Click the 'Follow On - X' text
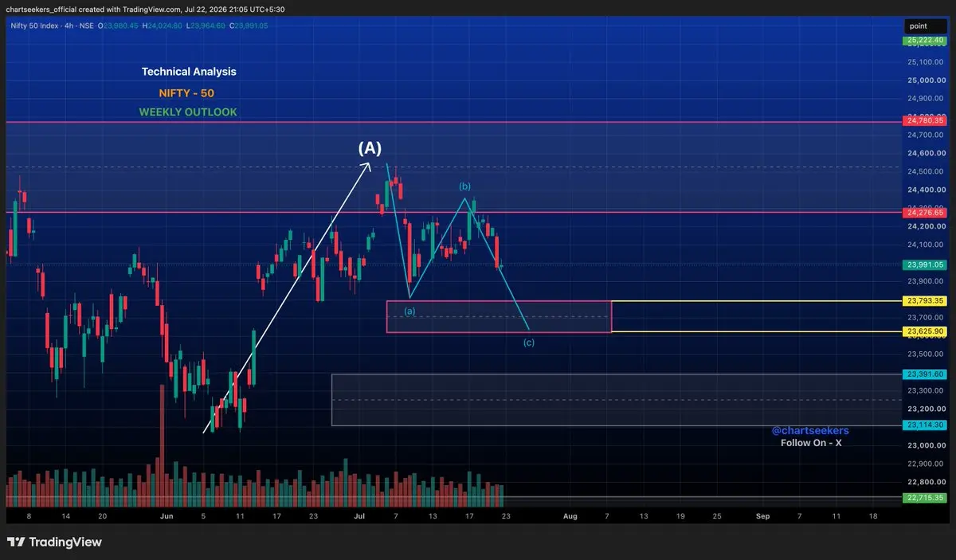Screen dimensions: 956x560 pyautogui.click(x=811, y=443)
